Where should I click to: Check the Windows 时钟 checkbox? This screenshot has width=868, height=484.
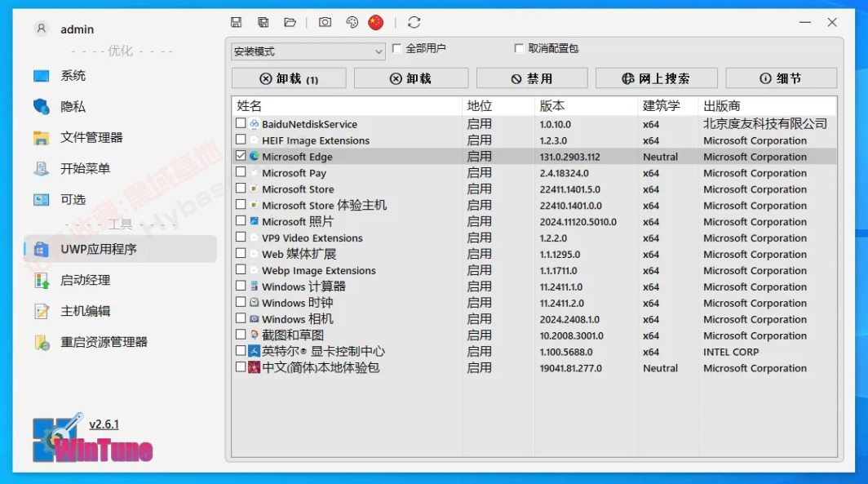tap(240, 302)
